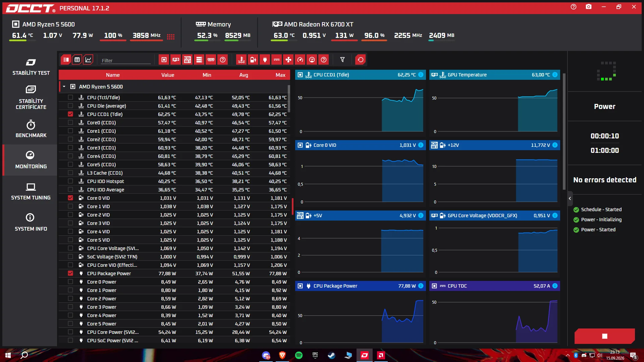The width and height of the screenshot is (644, 362).
Task: Check the CPU Die (average) checkbox
Action: (70, 106)
